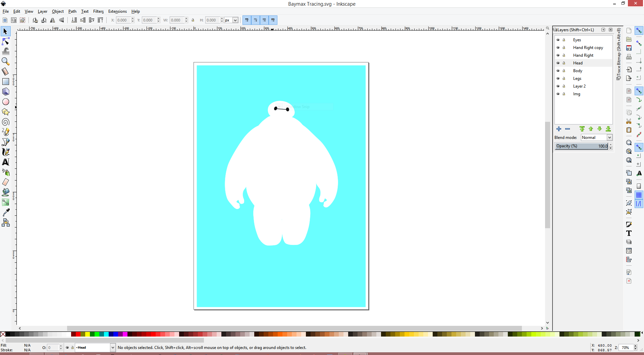Open the File menu
This screenshot has width=644, height=355.
pyautogui.click(x=6, y=11)
